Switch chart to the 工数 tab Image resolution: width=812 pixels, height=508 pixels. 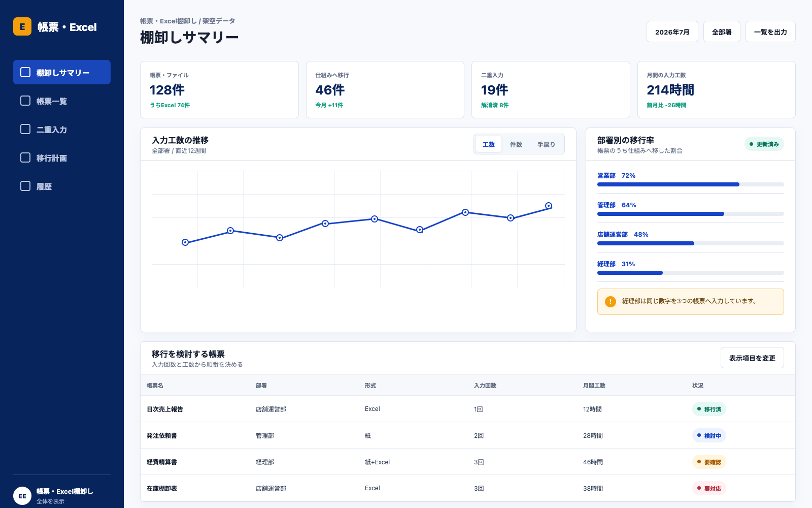coord(489,144)
